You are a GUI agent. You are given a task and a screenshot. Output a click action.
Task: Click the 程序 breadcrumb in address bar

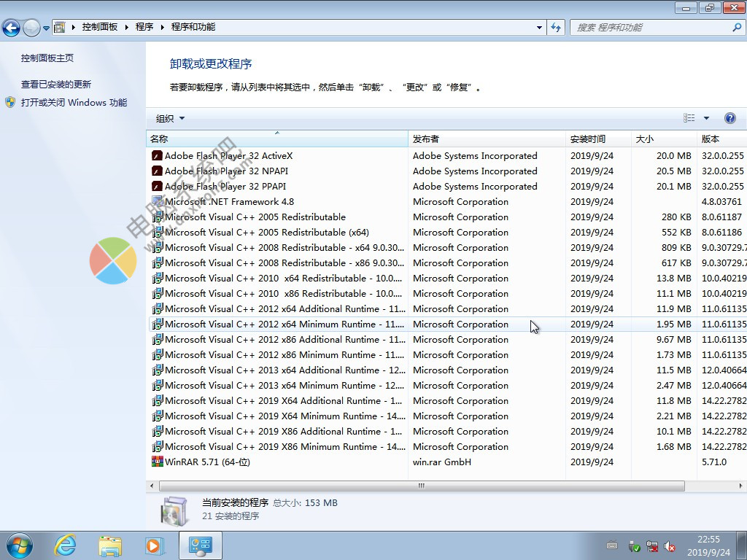point(144,27)
